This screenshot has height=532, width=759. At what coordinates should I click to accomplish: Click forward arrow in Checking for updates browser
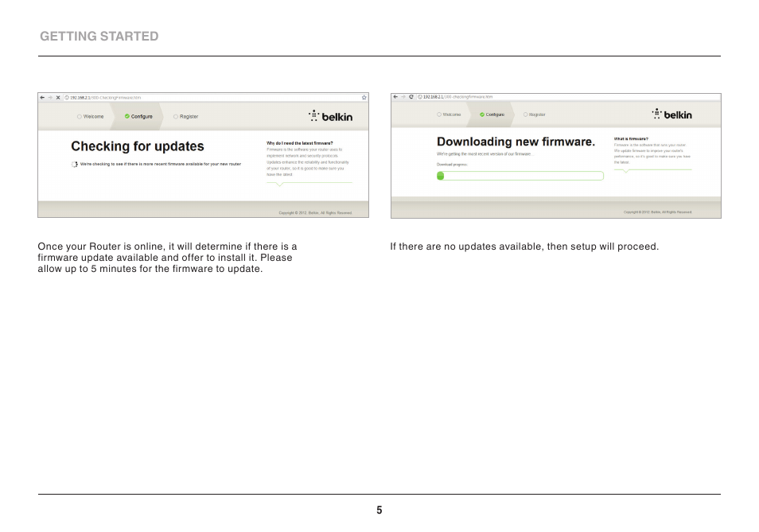pyautogui.click(x=50, y=98)
